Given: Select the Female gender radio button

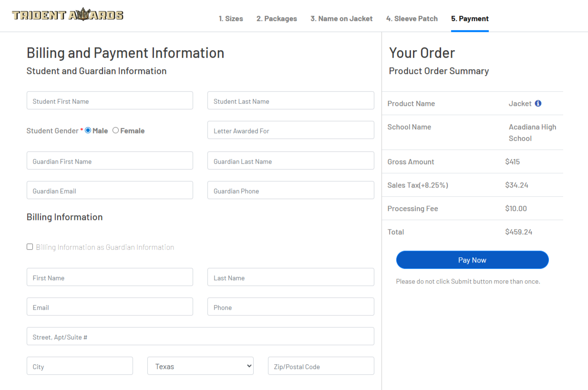Looking at the screenshot, I should [115, 130].
